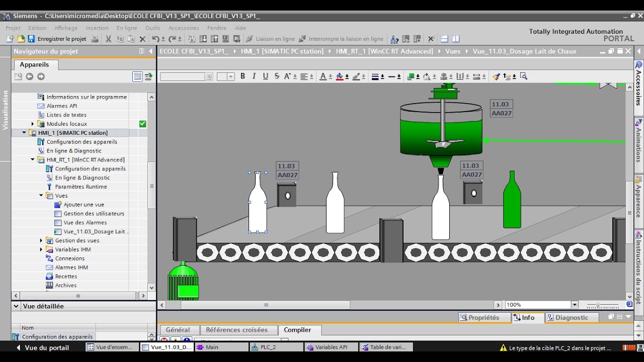Open the background fill color dropdown
The image size is (644, 362).
[x=347, y=77]
